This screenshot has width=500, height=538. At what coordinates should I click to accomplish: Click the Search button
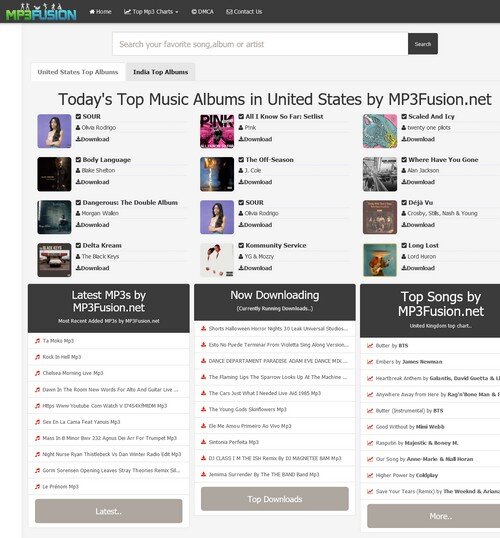click(x=423, y=44)
